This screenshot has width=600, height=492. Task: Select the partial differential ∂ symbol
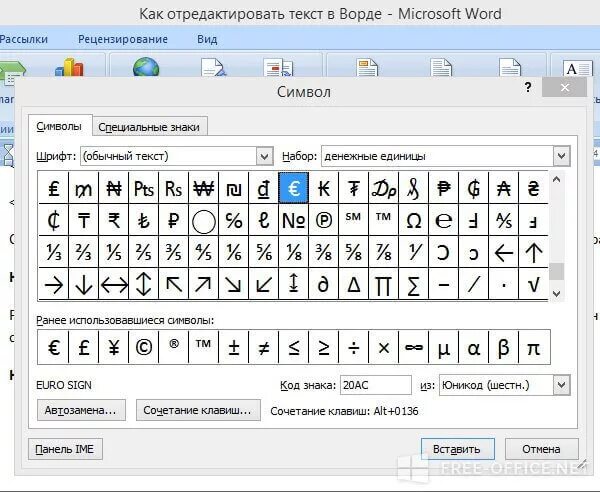coord(324,284)
